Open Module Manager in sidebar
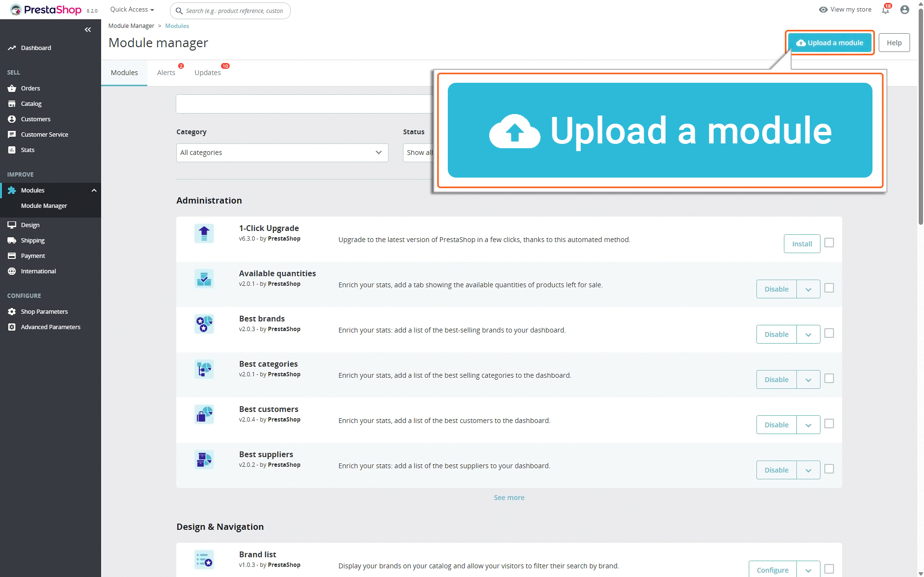Screen dimensions: 924x577 [x=44, y=206]
